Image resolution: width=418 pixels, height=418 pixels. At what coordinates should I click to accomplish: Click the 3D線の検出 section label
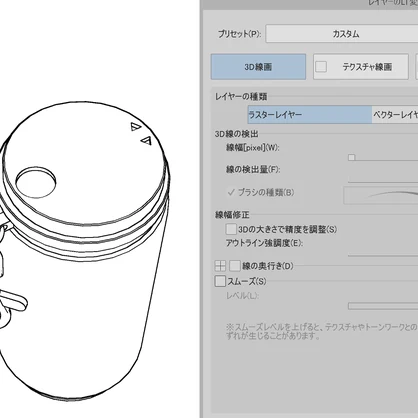pyautogui.click(x=237, y=134)
